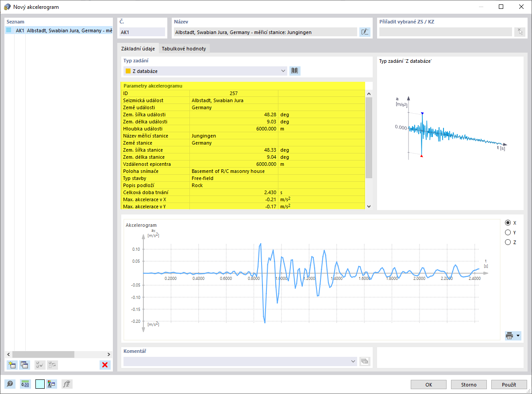Click the select-all checkmarks icon
Viewport: 532px width, 394px height.
(x=40, y=365)
